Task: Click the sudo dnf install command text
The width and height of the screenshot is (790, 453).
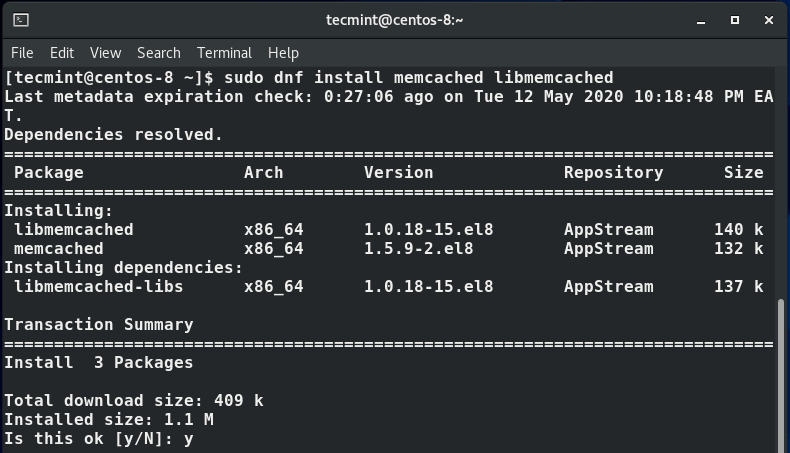Action: point(413,78)
